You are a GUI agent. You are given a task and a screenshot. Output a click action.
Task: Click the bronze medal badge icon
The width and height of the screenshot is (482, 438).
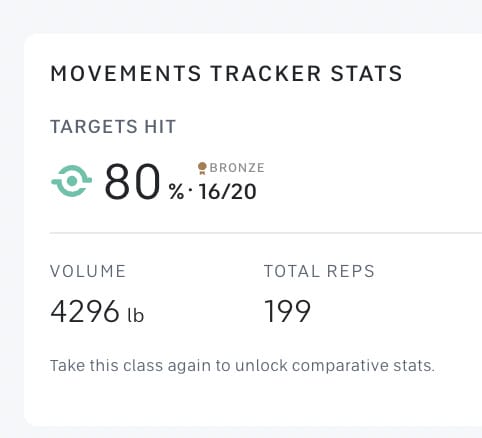click(202, 168)
